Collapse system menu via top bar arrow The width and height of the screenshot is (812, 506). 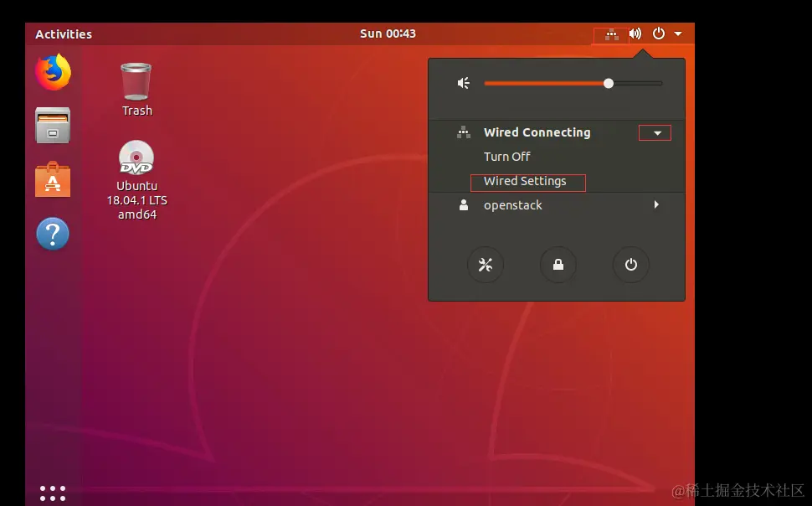pos(678,34)
